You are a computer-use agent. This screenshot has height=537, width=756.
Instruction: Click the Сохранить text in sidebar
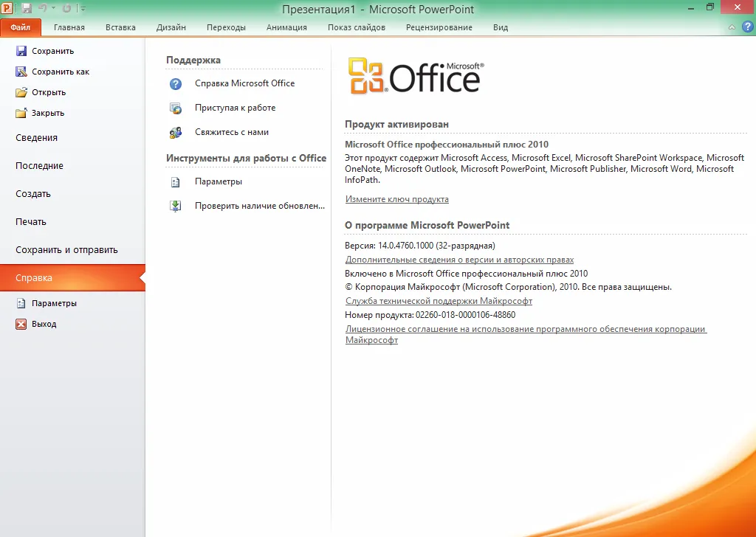point(53,51)
